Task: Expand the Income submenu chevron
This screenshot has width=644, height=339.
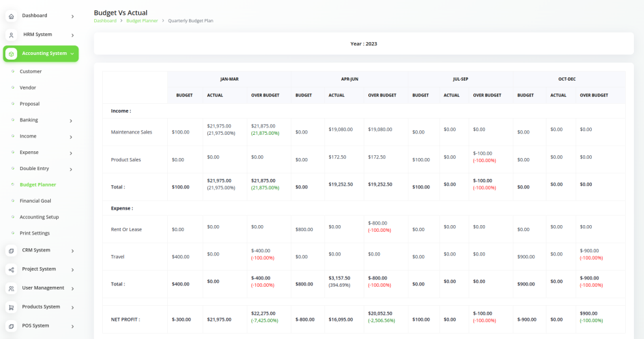Action: [x=71, y=136]
